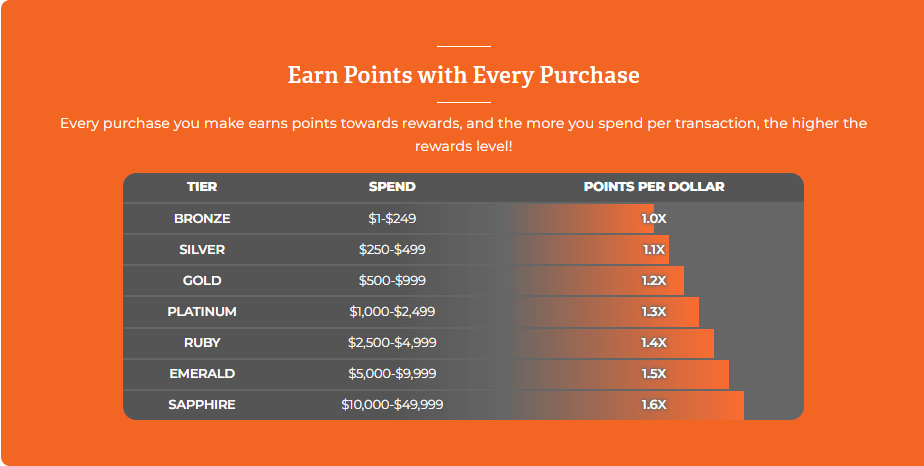
Task: Click the 1.3X points bar
Action: point(603,312)
